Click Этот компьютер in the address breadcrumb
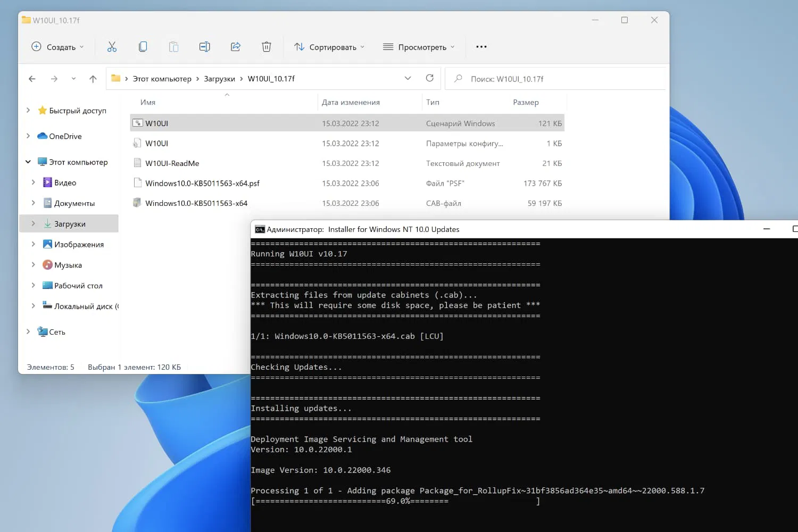Viewport: 798px width, 532px height. click(x=162, y=79)
